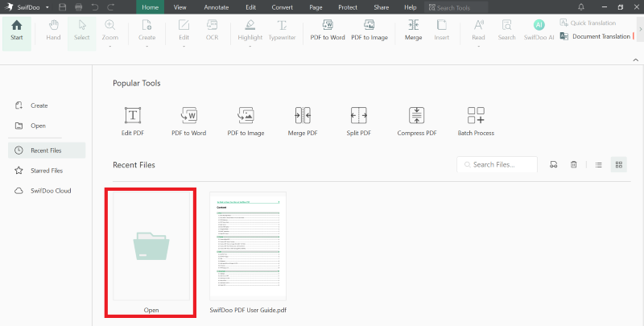Click the Search Files input box

[x=497, y=165]
